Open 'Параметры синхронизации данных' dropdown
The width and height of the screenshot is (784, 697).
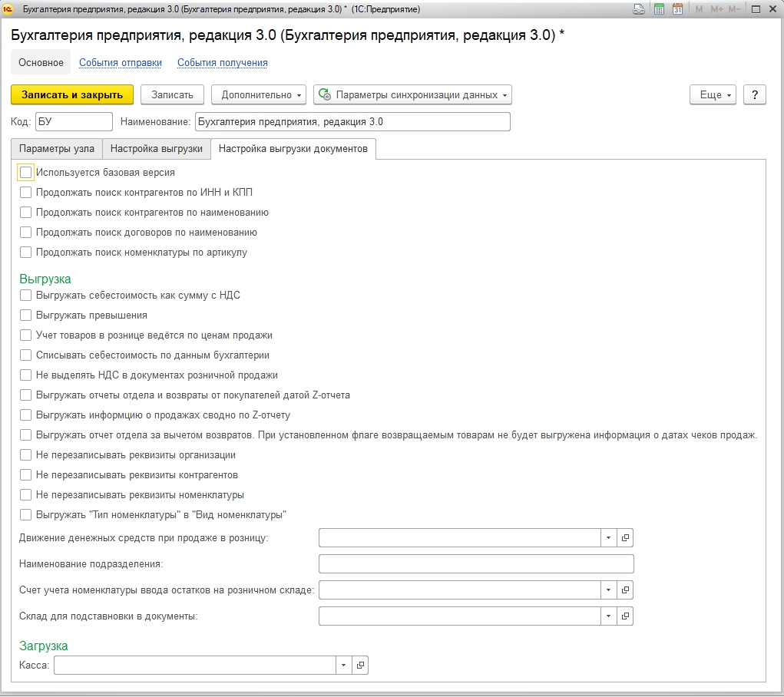point(412,94)
